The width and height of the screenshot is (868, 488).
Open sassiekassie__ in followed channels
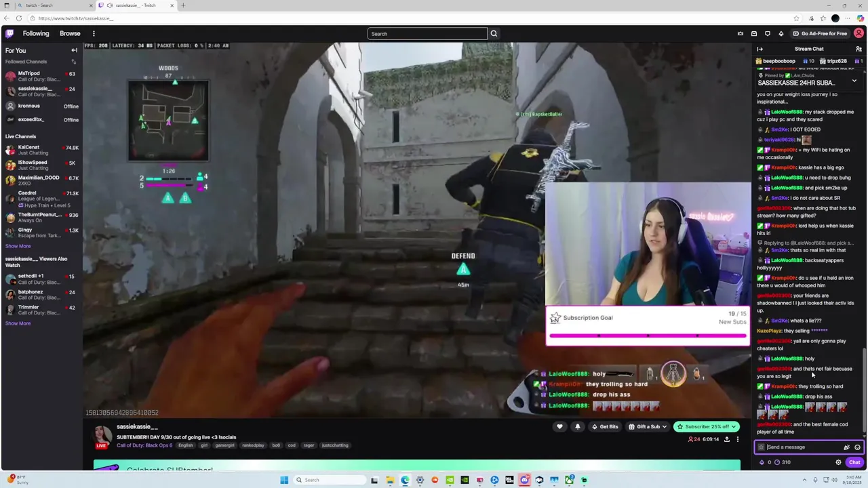[41, 91]
